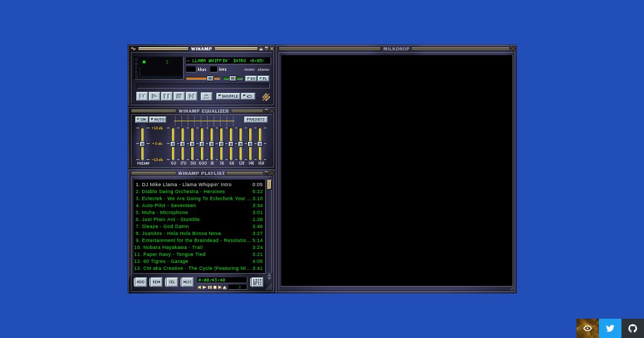Select track 2 Diablo Swing Orchestra - Heroines
This screenshot has height=338, width=644.
pos(199,192)
